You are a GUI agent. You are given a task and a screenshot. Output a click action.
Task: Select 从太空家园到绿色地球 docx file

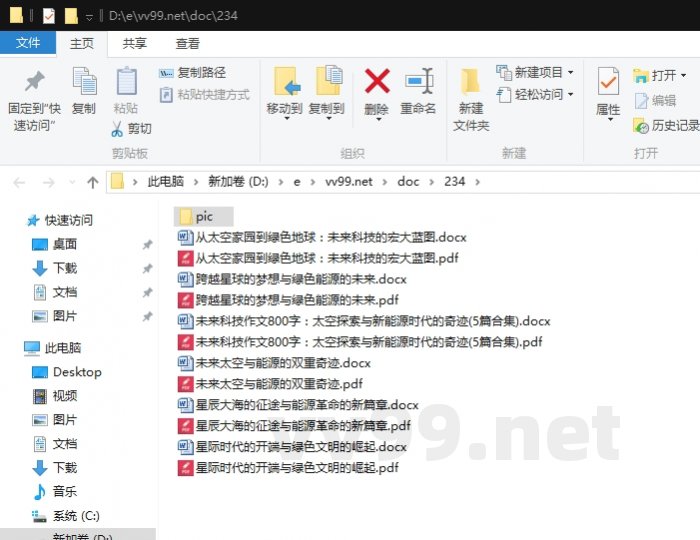tap(322, 237)
